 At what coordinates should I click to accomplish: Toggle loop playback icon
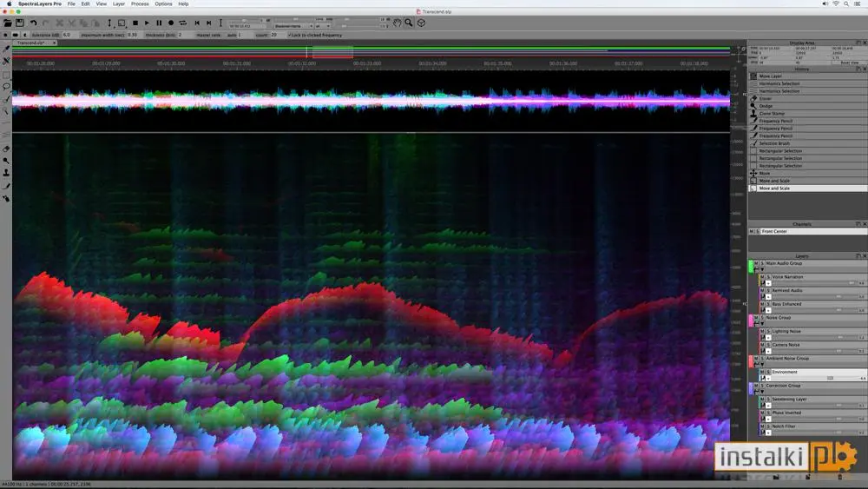click(x=182, y=23)
